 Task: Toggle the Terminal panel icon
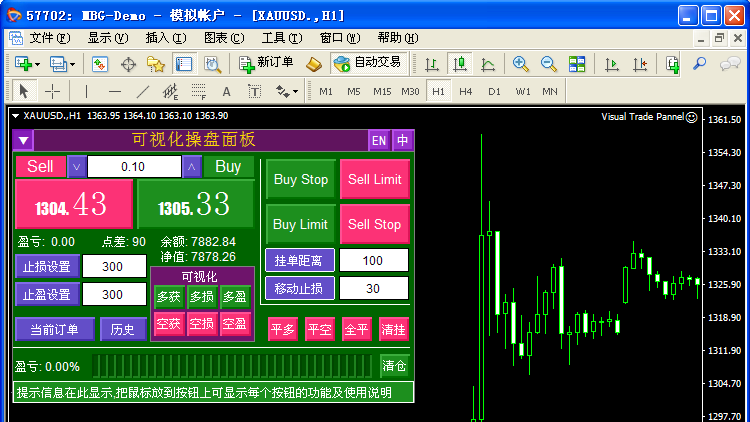point(184,64)
